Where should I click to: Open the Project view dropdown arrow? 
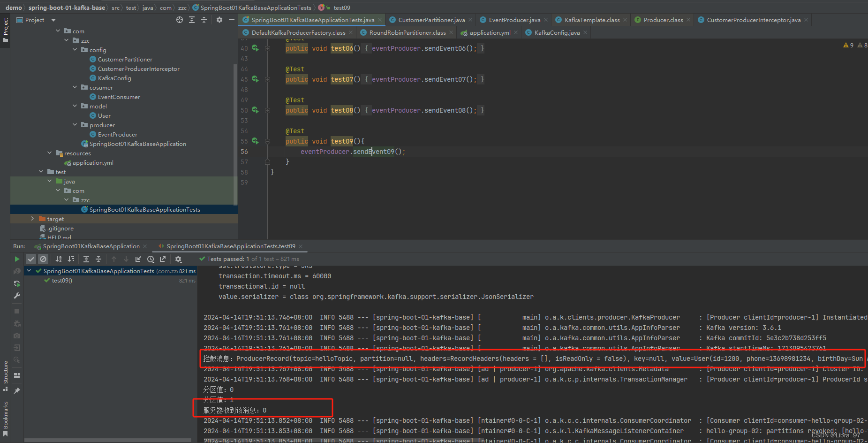tap(53, 20)
